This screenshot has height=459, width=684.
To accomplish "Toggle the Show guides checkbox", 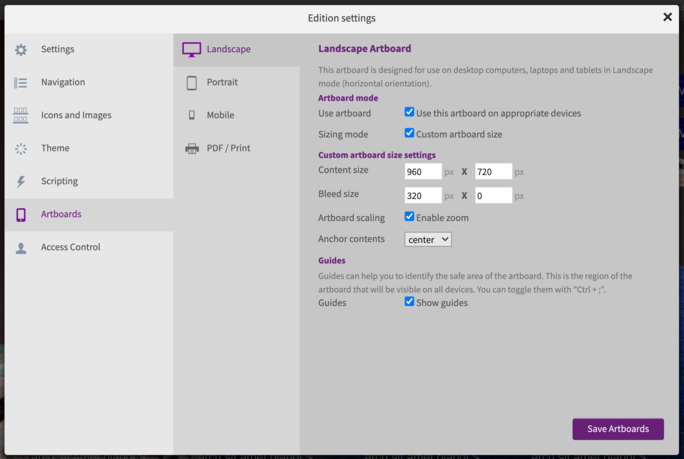I will [410, 301].
